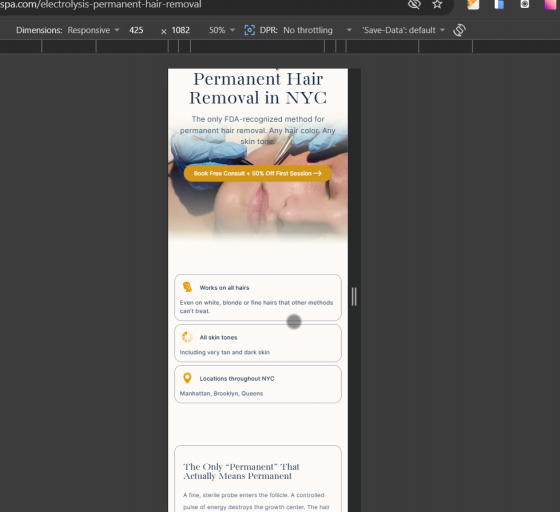Click the Locations throughout NYC title
This screenshot has width=560, height=512.
point(237,378)
